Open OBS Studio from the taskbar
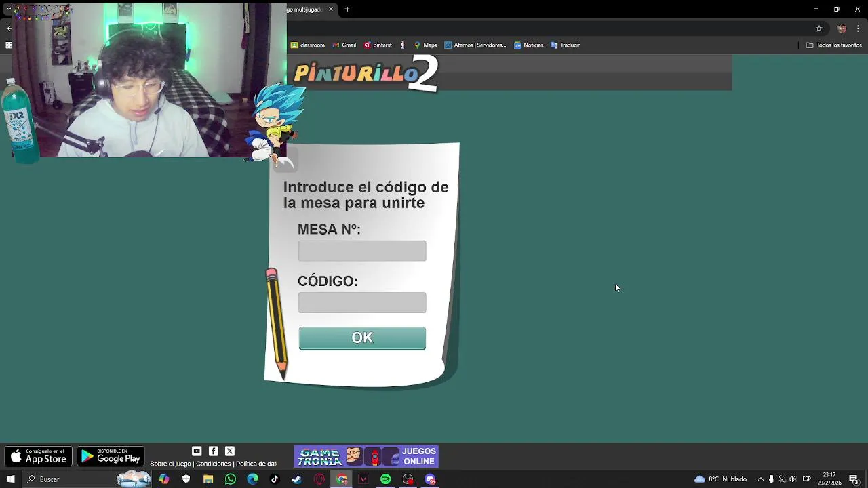 point(408,479)
